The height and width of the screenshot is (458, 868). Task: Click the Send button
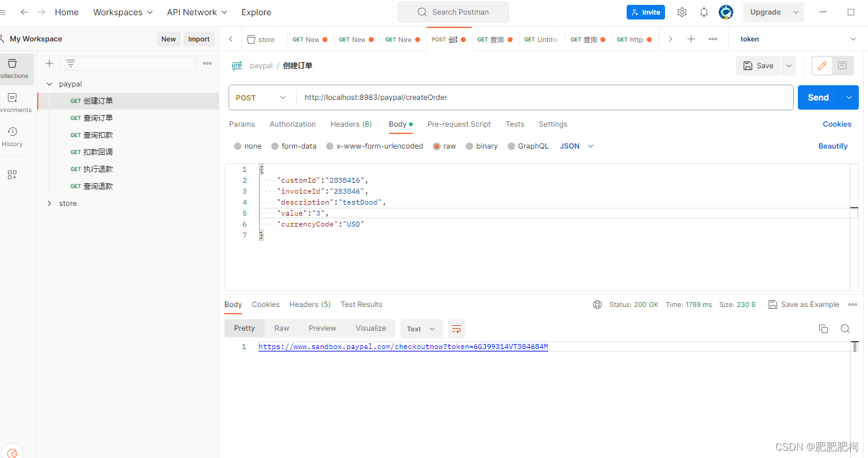tap(818, 97)
